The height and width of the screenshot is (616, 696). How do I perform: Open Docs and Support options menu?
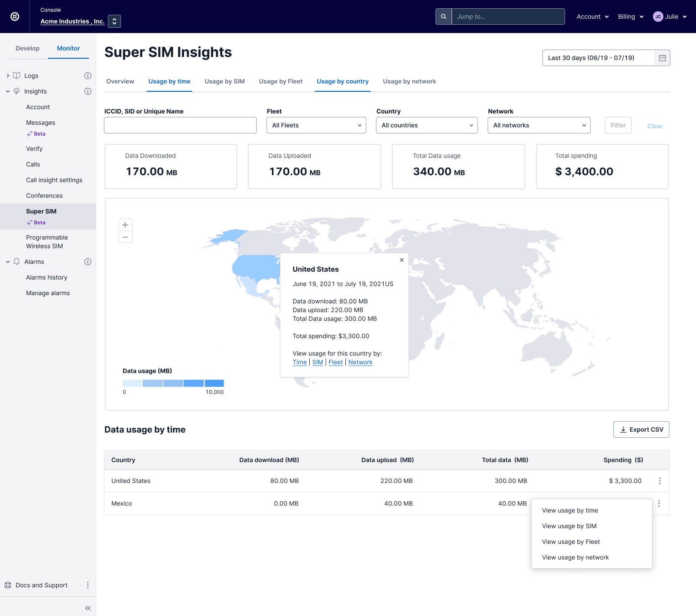tap(87, 585)
